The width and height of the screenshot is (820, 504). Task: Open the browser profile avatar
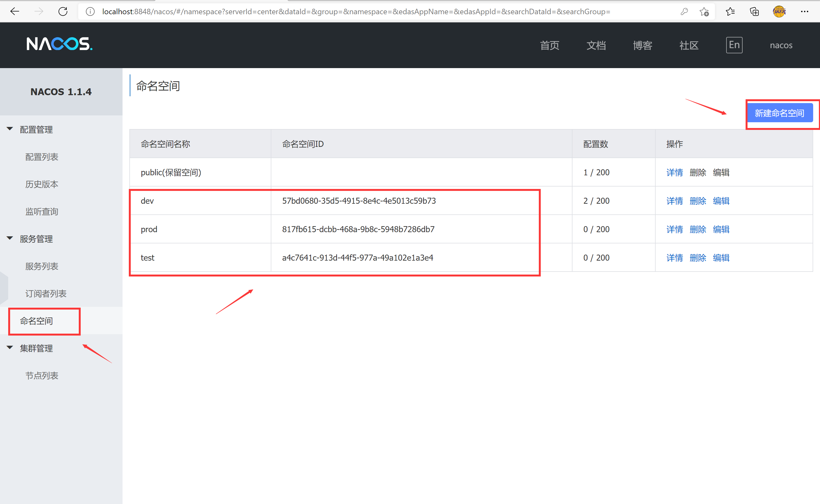tap(779, 11)
